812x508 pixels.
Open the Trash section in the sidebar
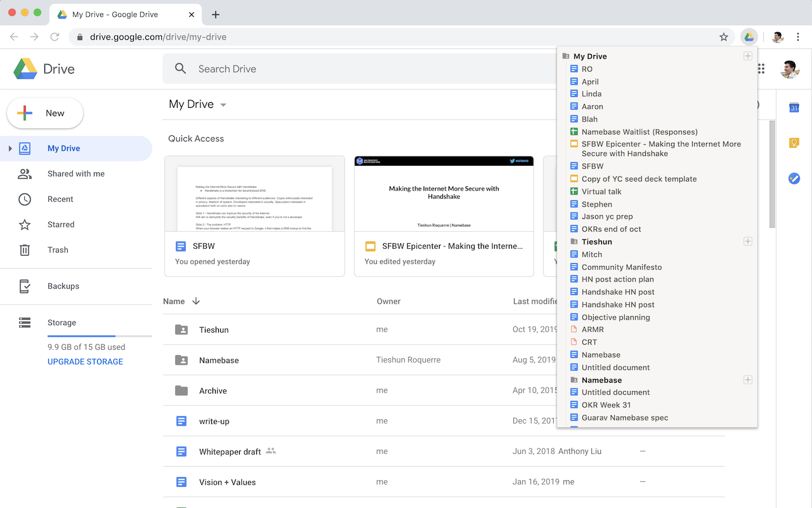coord(58,250)
